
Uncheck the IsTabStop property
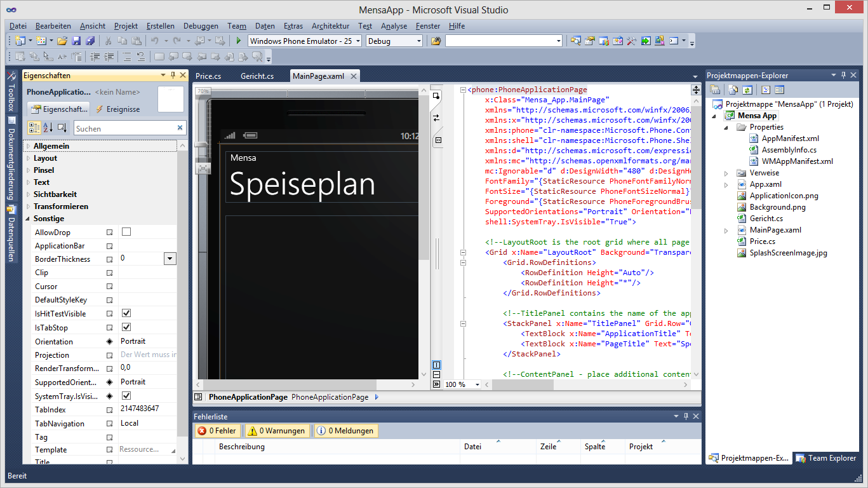click(x=126, y=327)
